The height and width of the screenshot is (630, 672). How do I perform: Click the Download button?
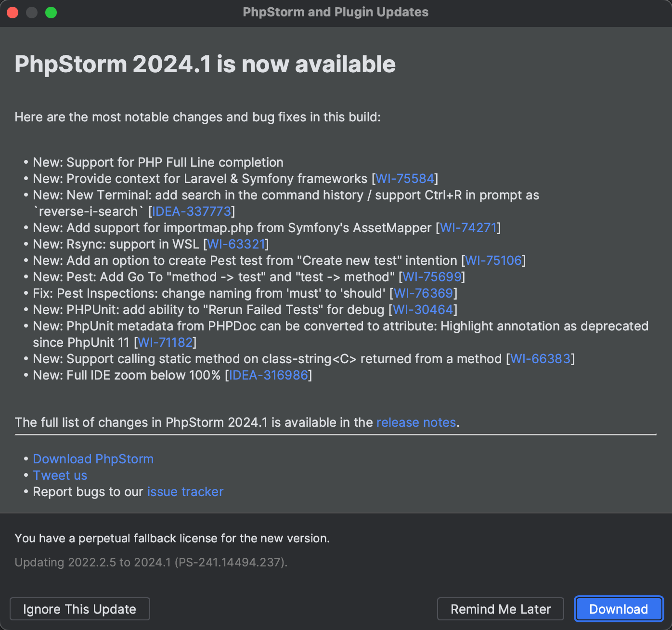[x=619, y=609]
